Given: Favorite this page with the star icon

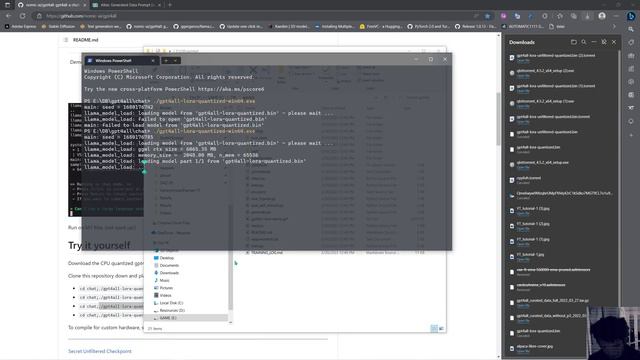Looking at the screenshot, I should pos(487,16).
